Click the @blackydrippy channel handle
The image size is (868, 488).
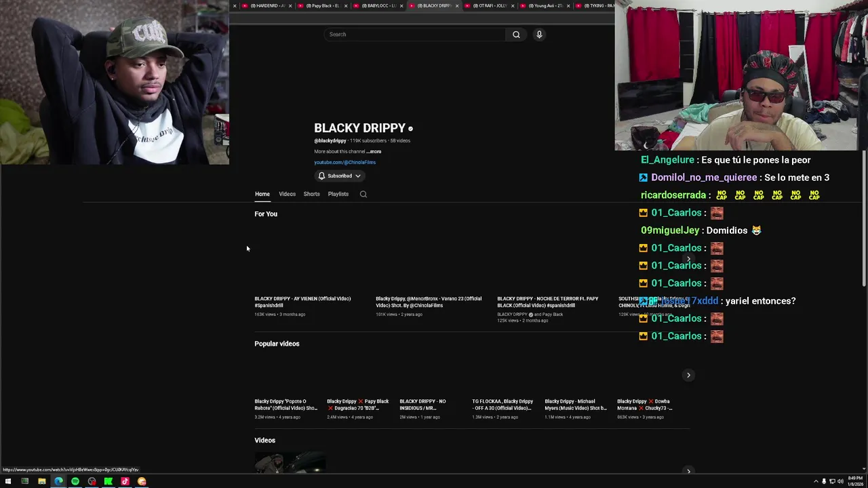tap(330, 141)
